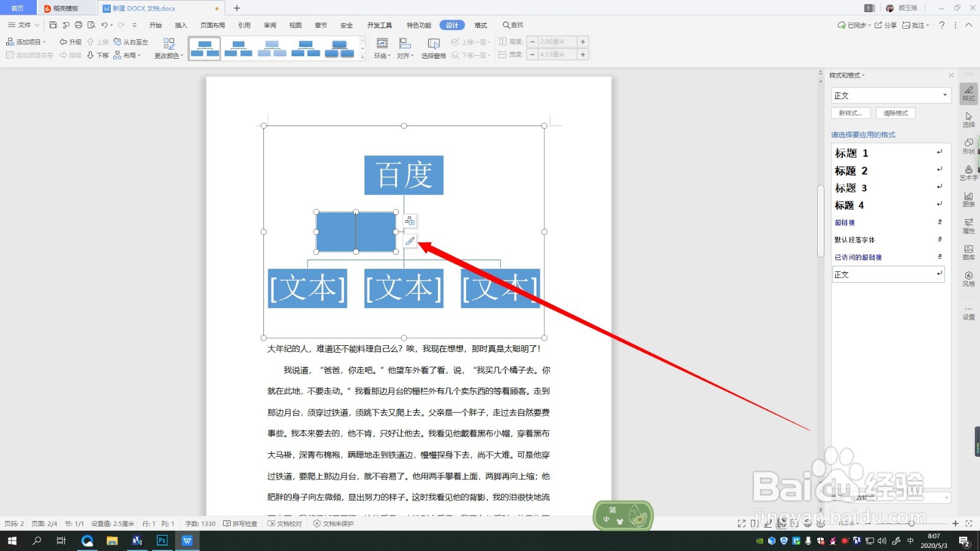Image resolution: width=980 pixels, height=551 pixels.
Task: Open the 添加项目 add item dropdown
Action: [26, 42]
